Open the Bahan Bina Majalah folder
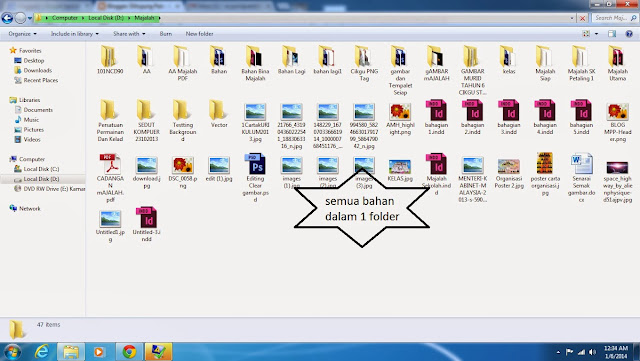 click(x=255, y=62)
